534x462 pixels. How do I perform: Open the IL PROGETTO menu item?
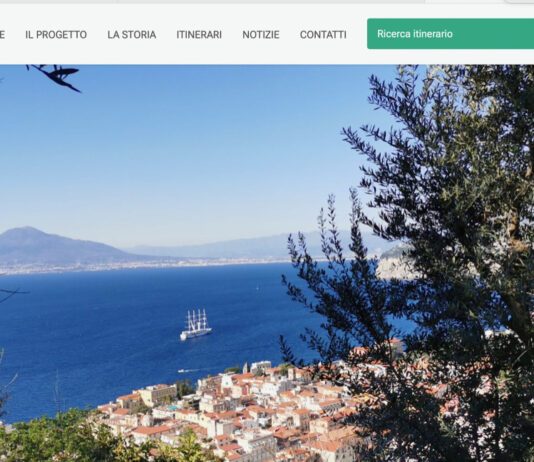[56, 35]
